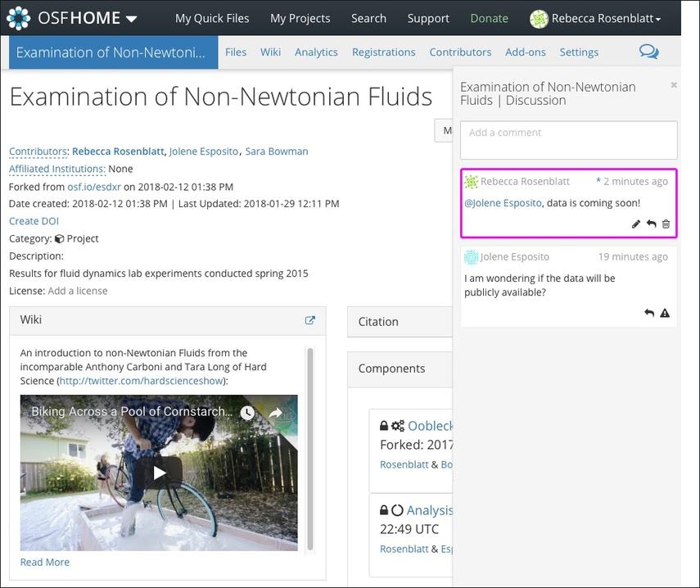
Task: Open the Search page
Action: [x=368, y=18]
